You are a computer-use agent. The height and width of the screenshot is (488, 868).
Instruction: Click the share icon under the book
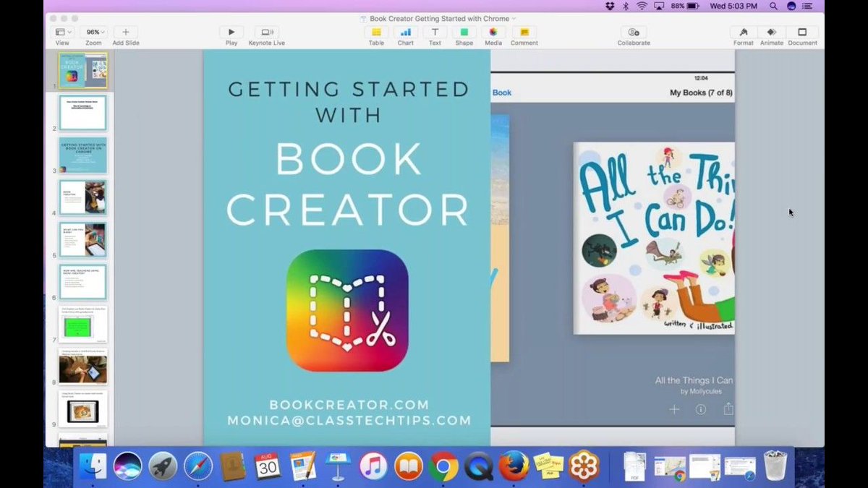[728, 409]
